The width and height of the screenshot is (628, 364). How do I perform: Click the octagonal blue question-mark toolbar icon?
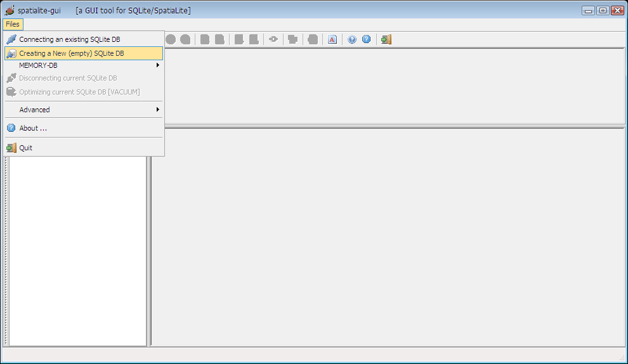[367, 39]
